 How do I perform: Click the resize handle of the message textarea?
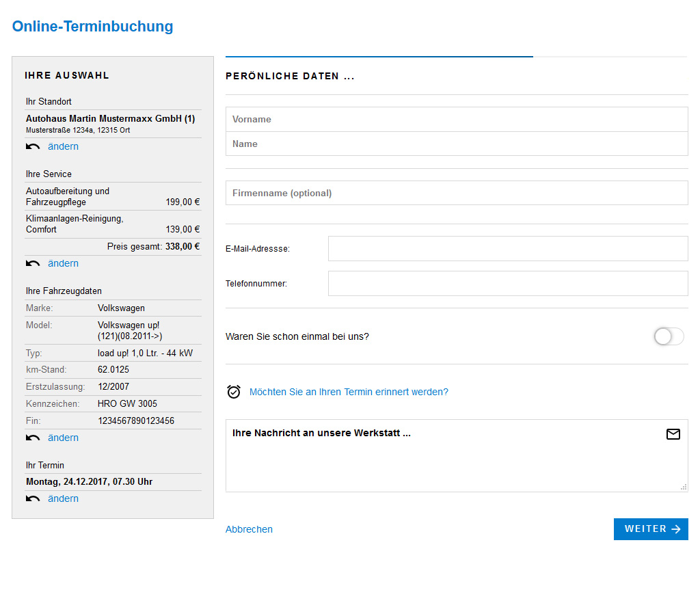pyautogui.click(x=684, y=487)
